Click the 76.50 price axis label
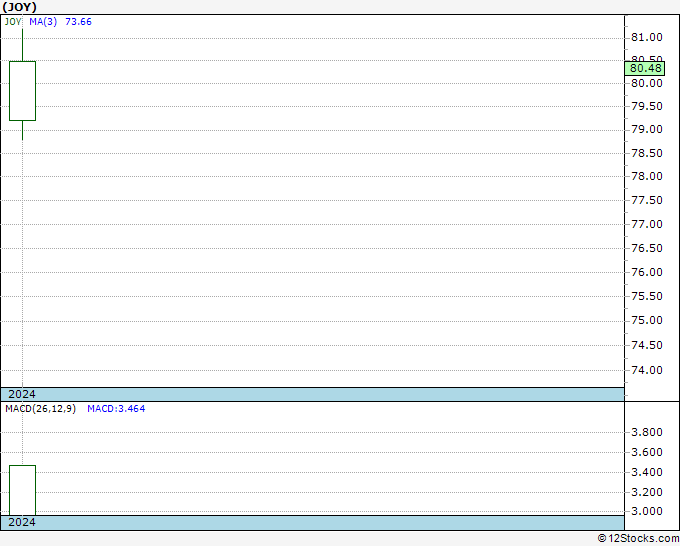This screenshot has height=546, width=680. pos(647,248)
